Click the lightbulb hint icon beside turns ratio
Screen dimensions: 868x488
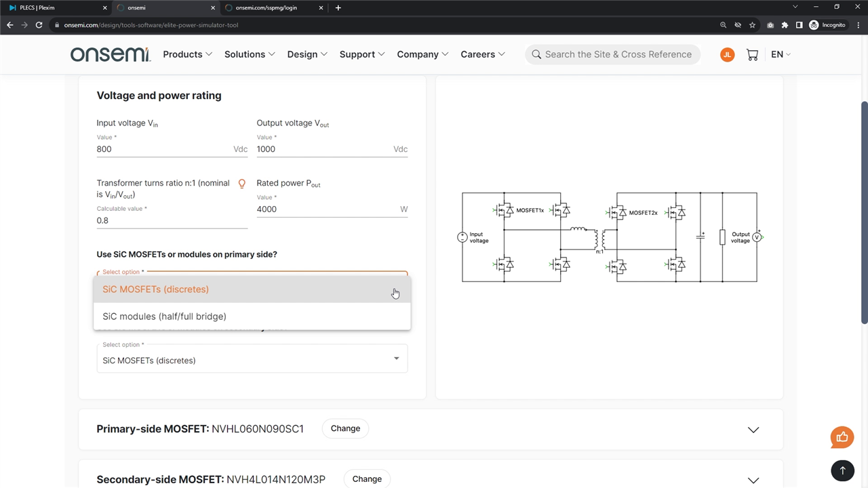click(241, 184)
